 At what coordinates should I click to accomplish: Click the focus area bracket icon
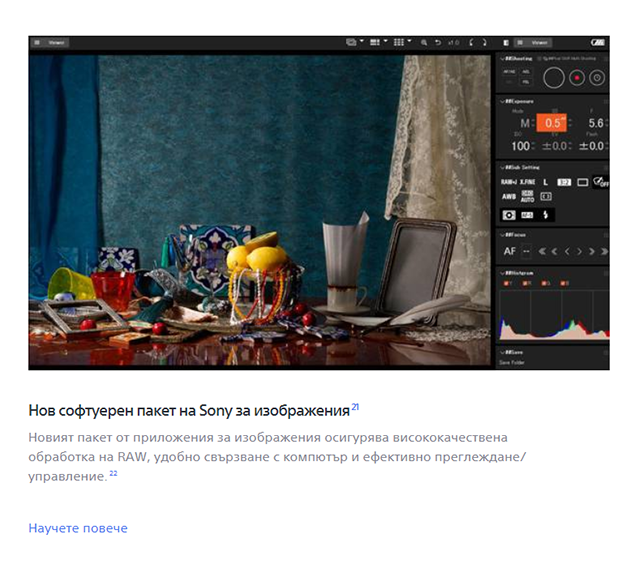click(546, 197)
